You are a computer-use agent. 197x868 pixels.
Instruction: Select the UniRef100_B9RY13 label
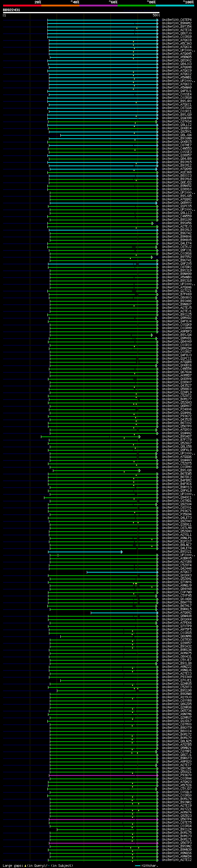click(x=177, y=487)
